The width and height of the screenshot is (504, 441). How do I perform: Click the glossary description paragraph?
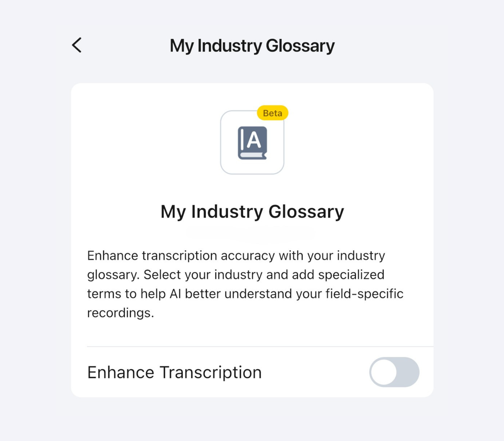(245, 284)
